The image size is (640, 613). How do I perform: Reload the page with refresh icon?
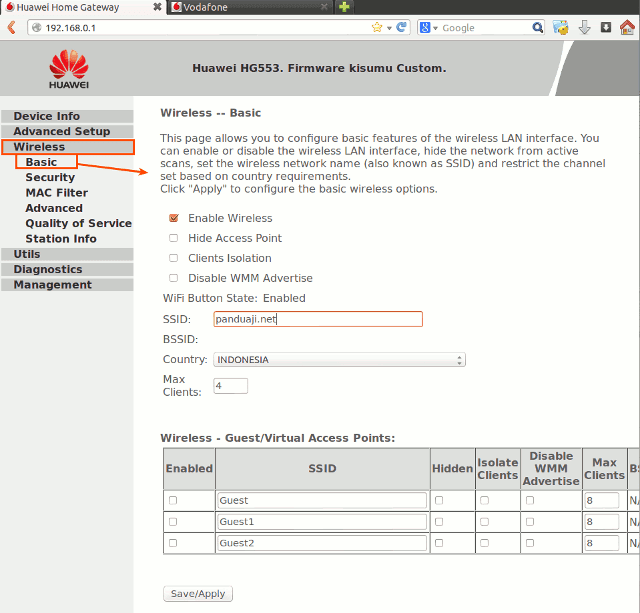coord(401,27)
